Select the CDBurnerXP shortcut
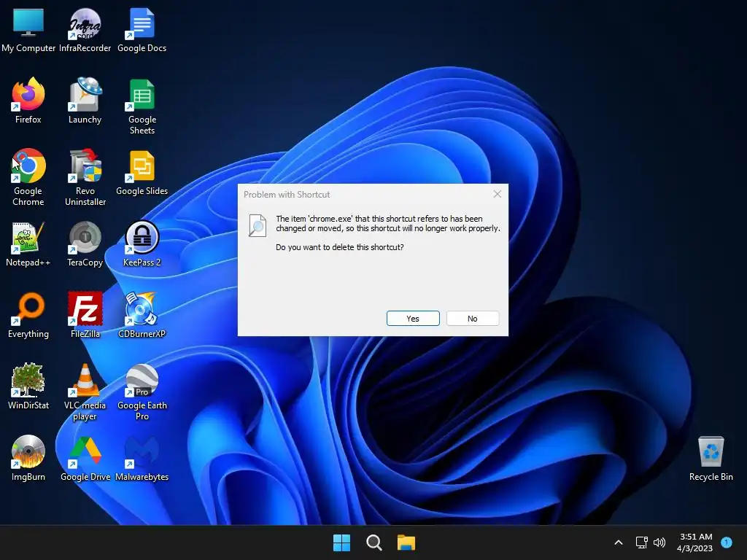 coord(142,315)
